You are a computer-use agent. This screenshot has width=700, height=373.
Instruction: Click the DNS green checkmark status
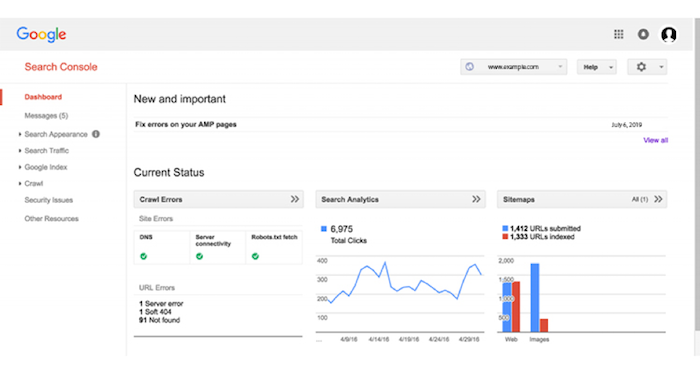[143, 256]
